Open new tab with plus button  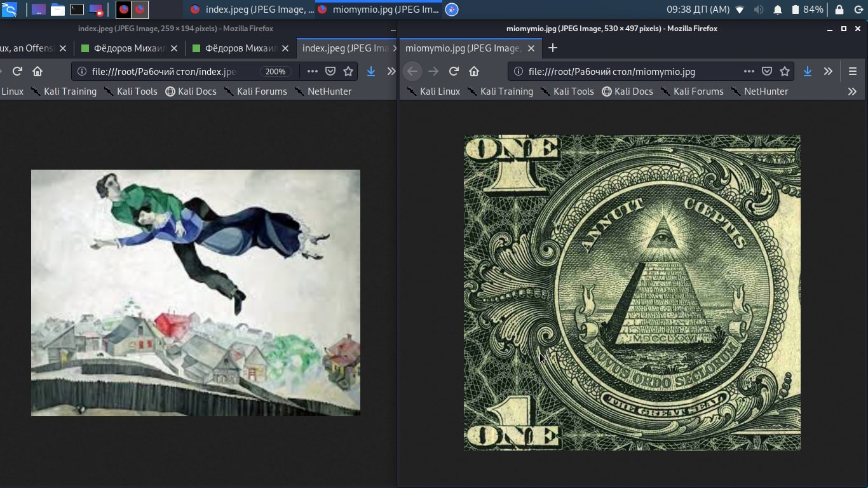click(553, 48)
